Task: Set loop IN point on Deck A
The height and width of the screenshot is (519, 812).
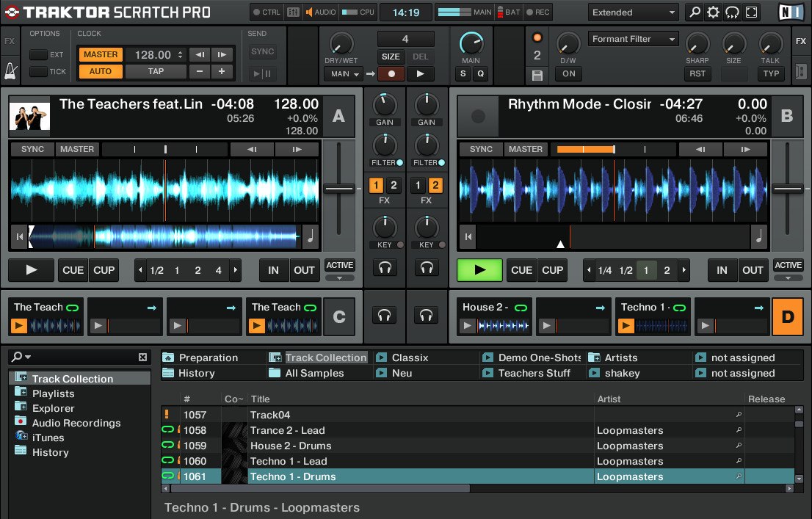Action: (273, 270)
